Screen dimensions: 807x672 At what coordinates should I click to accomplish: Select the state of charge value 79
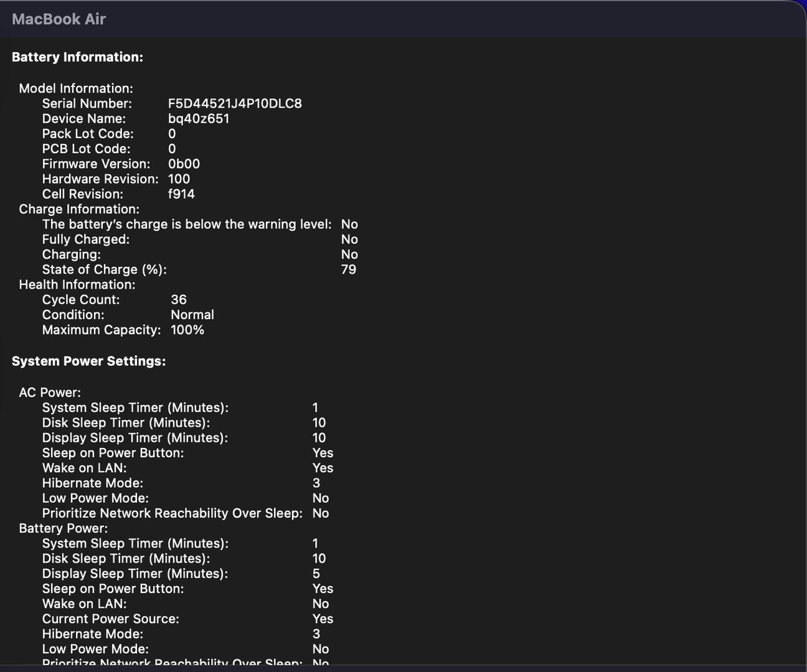tap(349, 269)
